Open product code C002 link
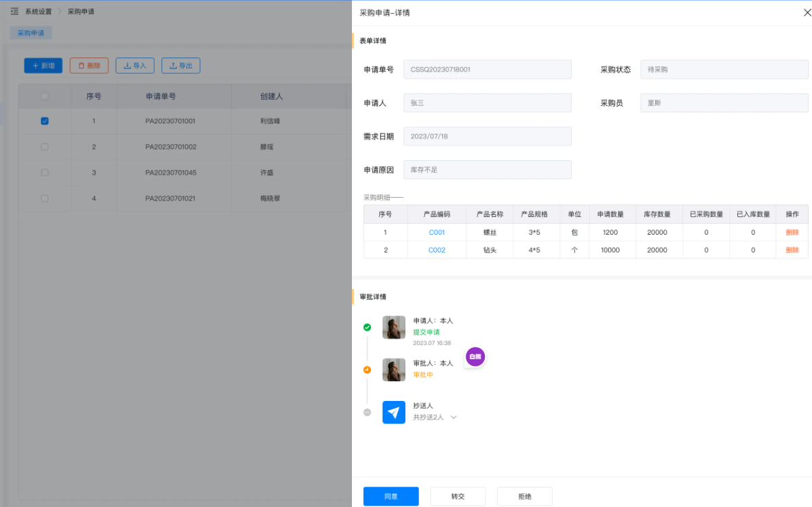The height and width of the screenshot is (507, 812). click(x=437, y=250)
